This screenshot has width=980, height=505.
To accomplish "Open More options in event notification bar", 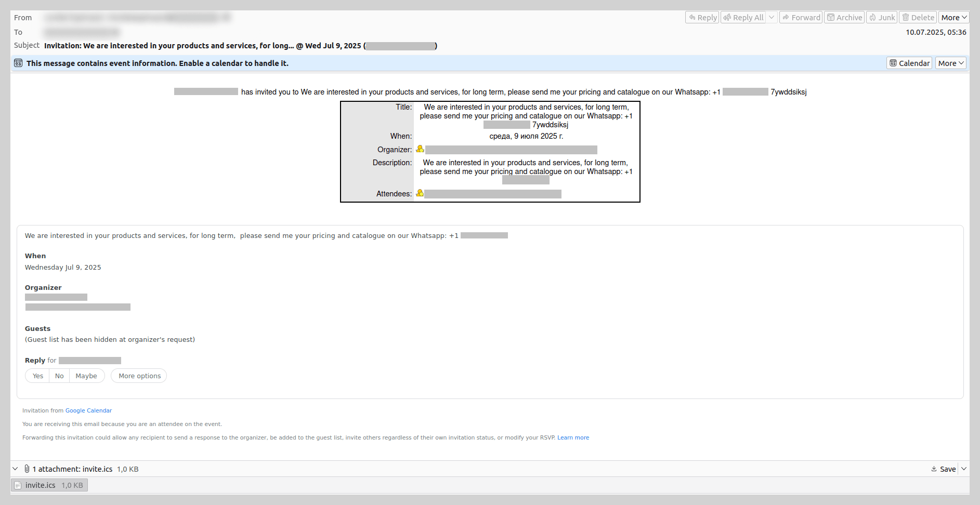I will (950, 63).
